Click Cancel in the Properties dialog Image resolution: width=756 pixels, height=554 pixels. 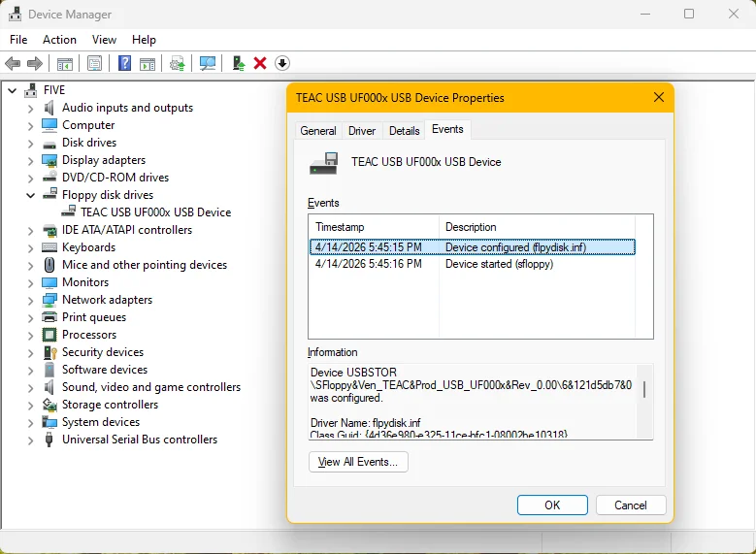[x=631, y=505]
